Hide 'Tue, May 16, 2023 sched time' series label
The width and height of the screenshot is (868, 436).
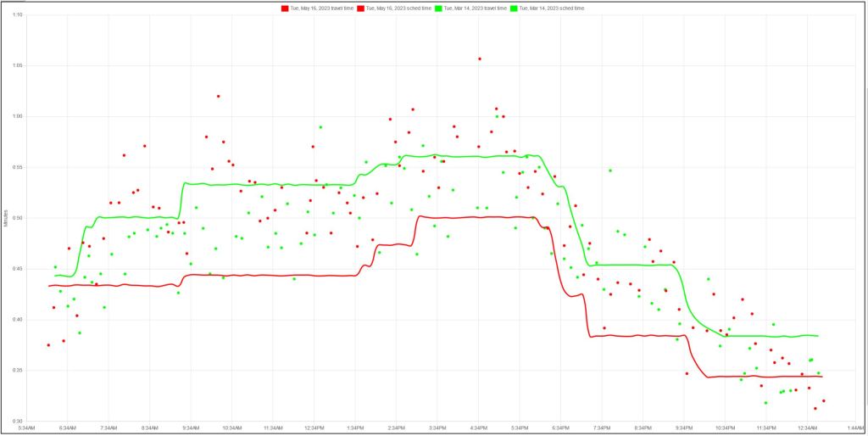398,8
